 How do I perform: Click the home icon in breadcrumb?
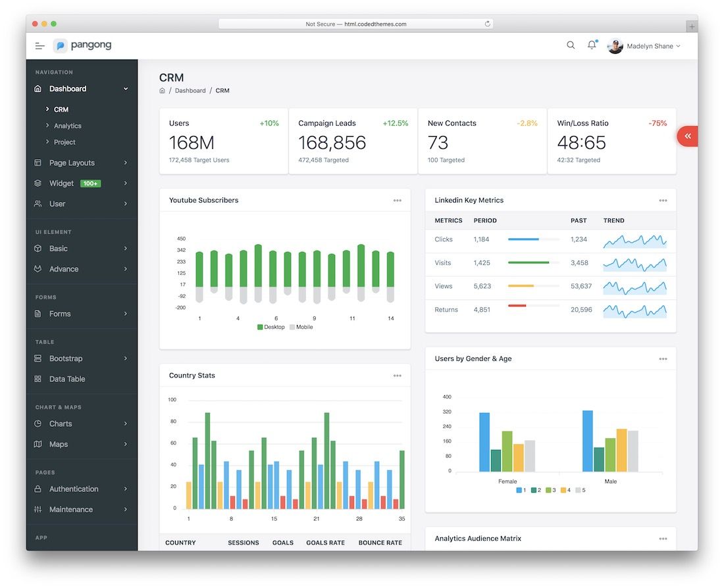click(162, 91)
